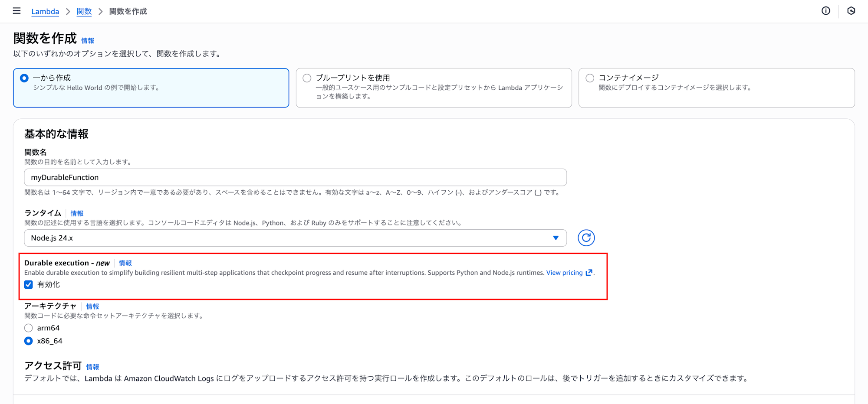Select the arm64 architecture option
868x404 pixels.
click(x=29, y=328)
